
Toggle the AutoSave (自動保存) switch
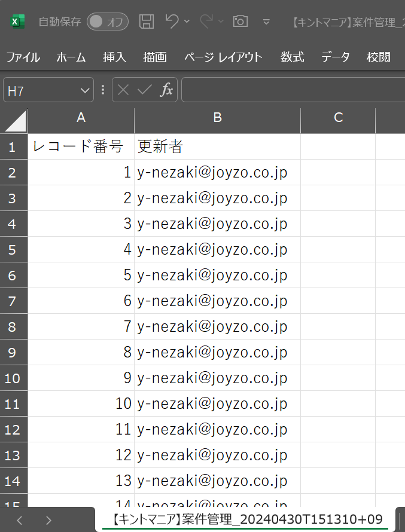(108, 22)
